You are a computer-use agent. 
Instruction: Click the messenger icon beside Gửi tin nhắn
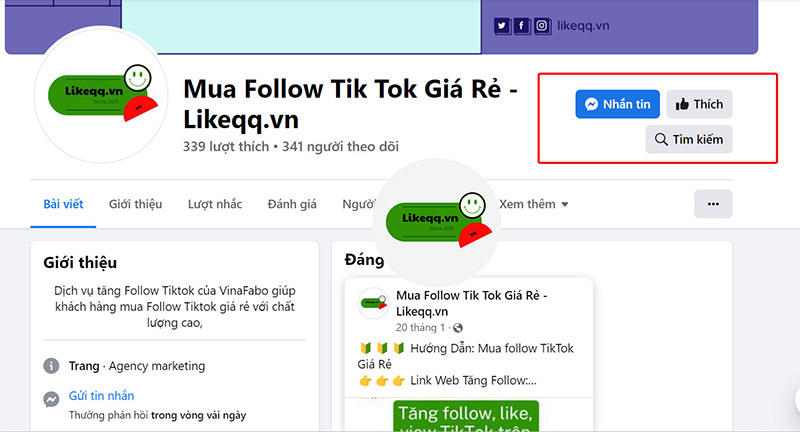coord(51,399)
